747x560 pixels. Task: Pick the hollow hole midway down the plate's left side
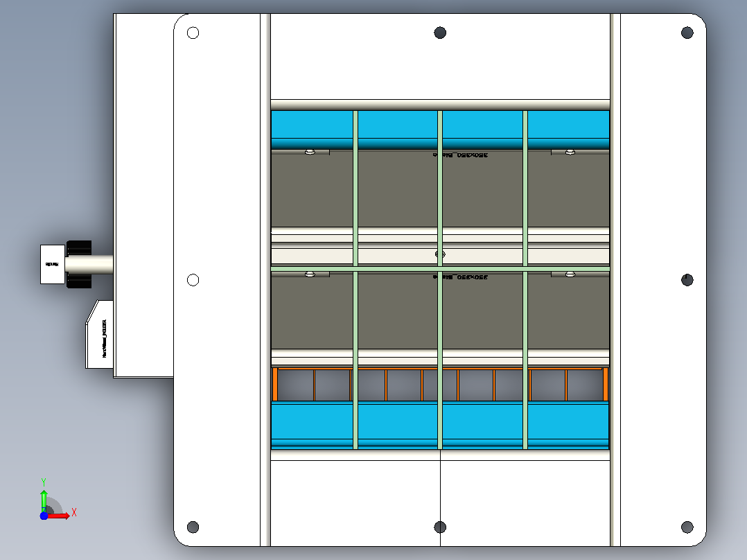193,280
